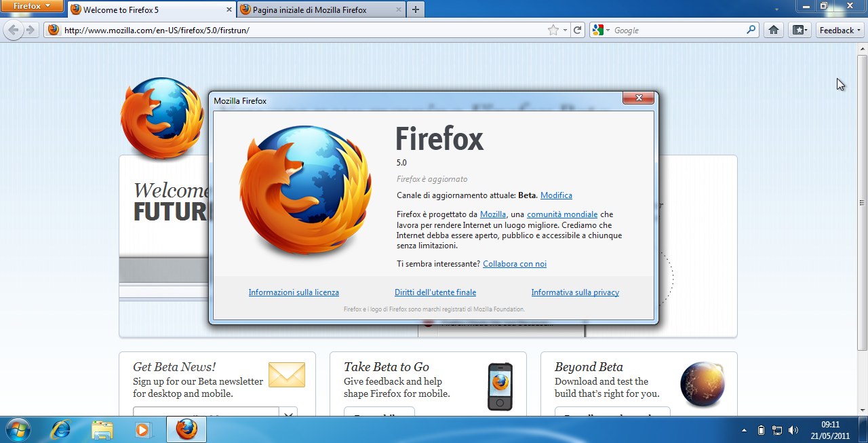The image size is (868, 443).
Task: Launch Internet Explorer from the taskbar
Action: [x=61, y=430]
